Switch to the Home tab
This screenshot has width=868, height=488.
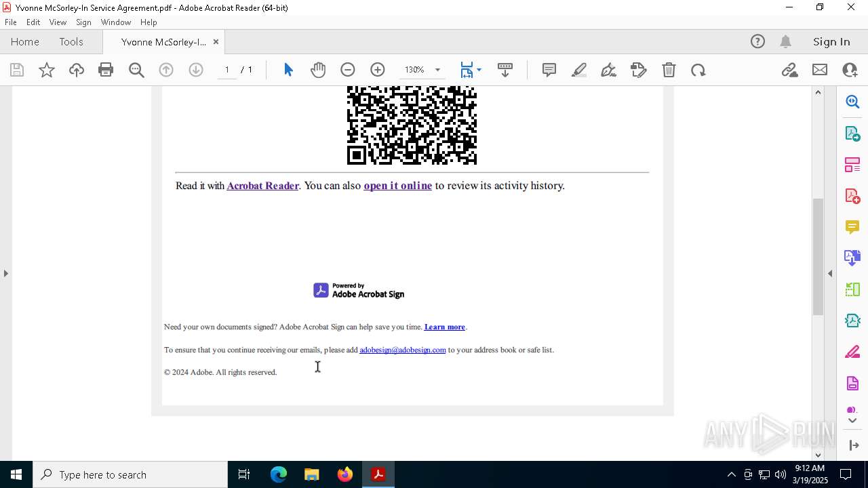25,42
